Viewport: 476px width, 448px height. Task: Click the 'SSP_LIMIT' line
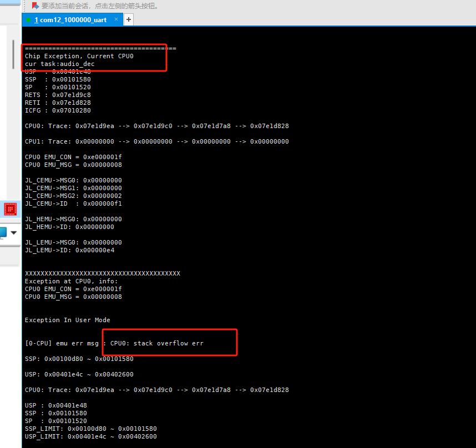tap(91, 429)
